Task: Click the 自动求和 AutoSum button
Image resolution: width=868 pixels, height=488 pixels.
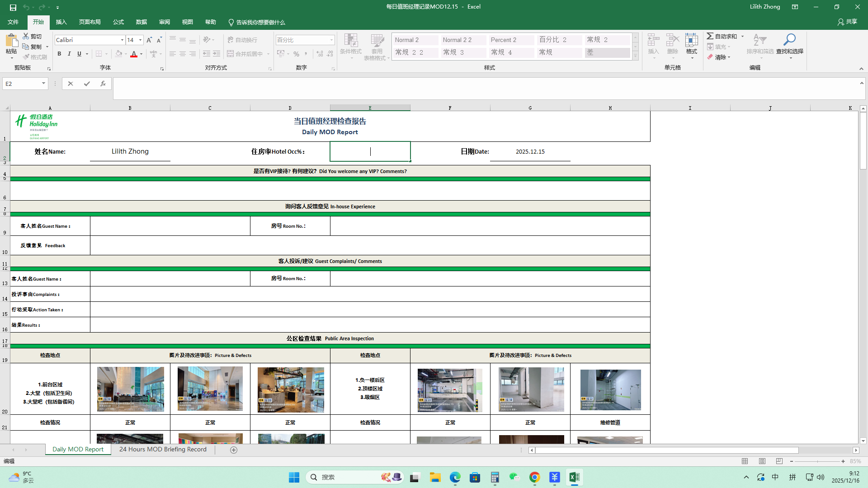Action: pyautogui.click(x=722, y=36)
